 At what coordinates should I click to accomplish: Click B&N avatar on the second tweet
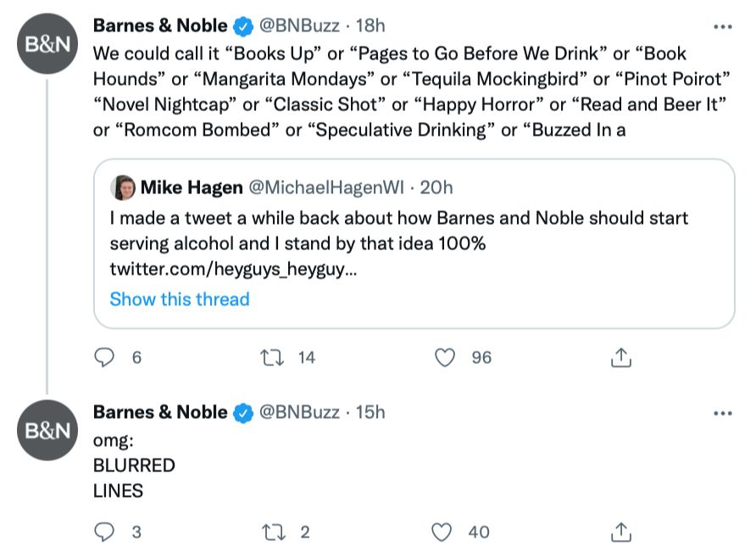click(47, 430)
